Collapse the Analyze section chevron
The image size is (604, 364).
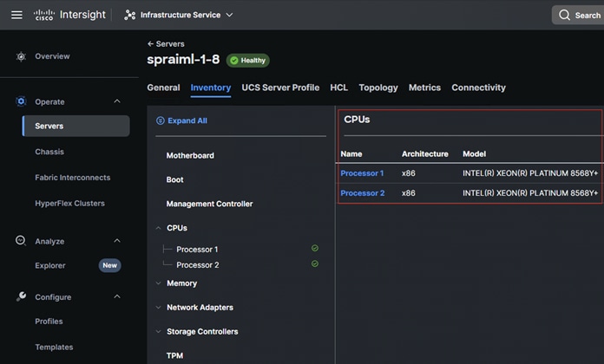click(117, 241)
